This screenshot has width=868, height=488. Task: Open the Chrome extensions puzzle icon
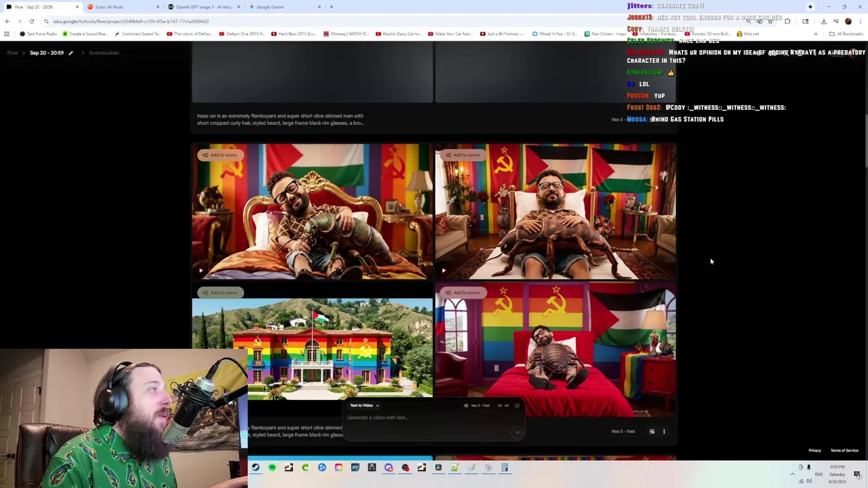coord(787,21)
